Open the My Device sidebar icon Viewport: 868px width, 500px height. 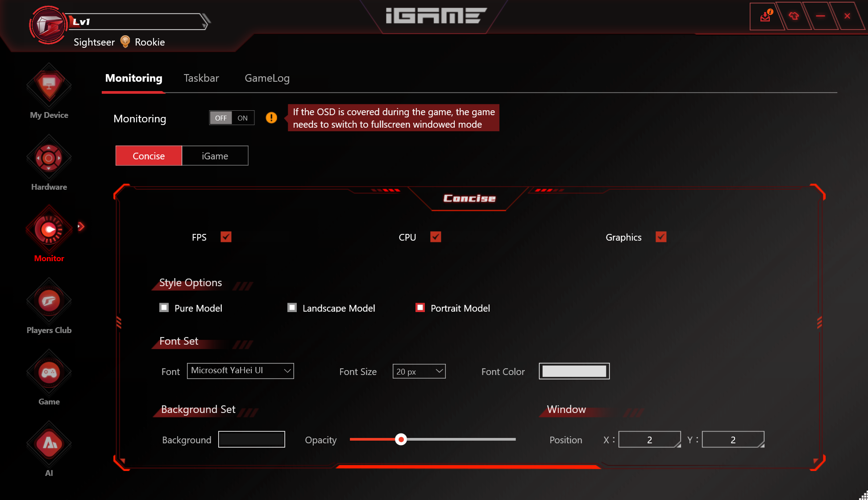(49, 85)
